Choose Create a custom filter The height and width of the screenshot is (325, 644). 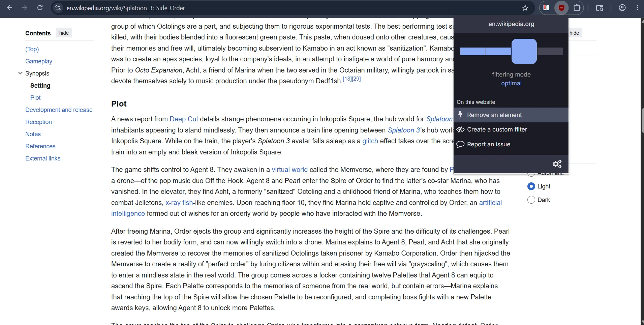click(511, 129)
